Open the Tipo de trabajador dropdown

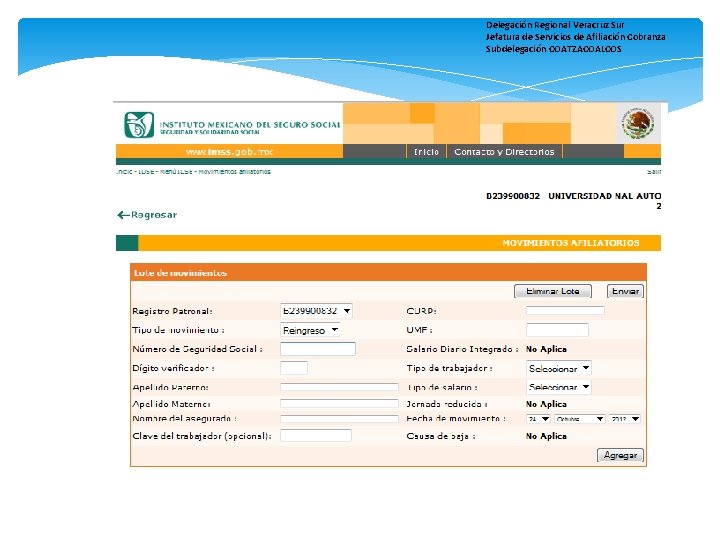point(558,368)
